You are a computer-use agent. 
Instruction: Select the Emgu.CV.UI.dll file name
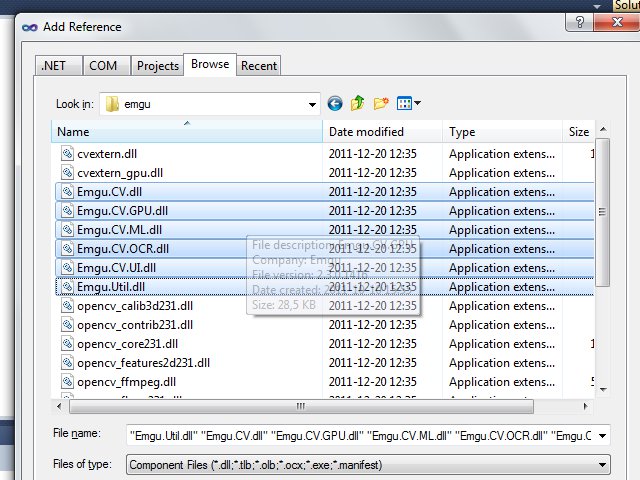tap(116, 268)
